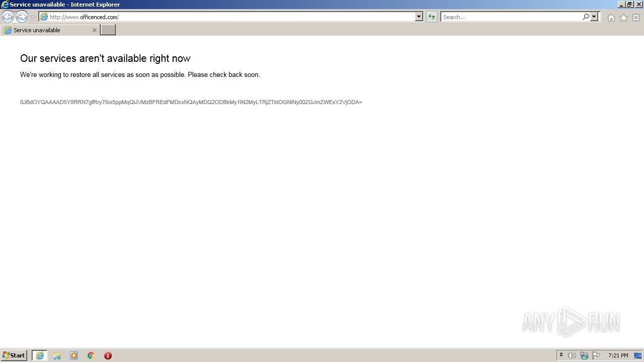Click the 'Please check back soon' message text
This screenshot has width=644, height=362.
tap(224, 74)
